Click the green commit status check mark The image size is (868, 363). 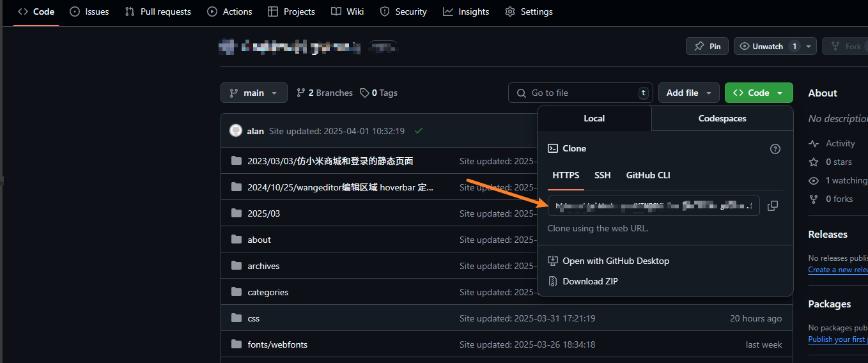coord(419,130)
